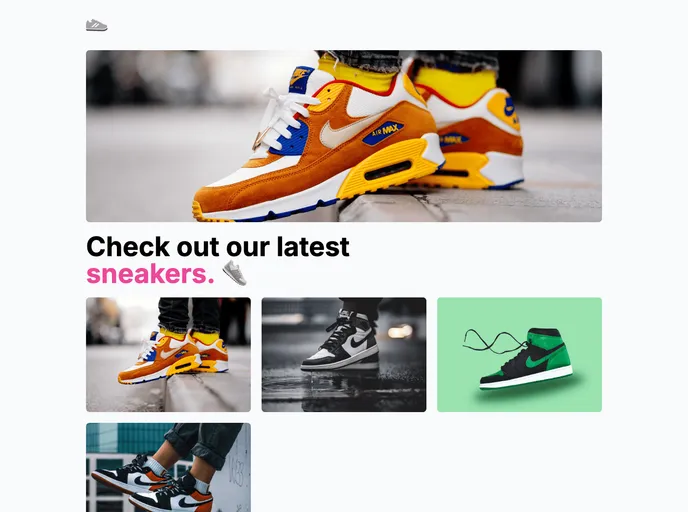Click the blurred light in the dark thumbnail
This screenshot has width=688, height=512.
coord(400,331)
